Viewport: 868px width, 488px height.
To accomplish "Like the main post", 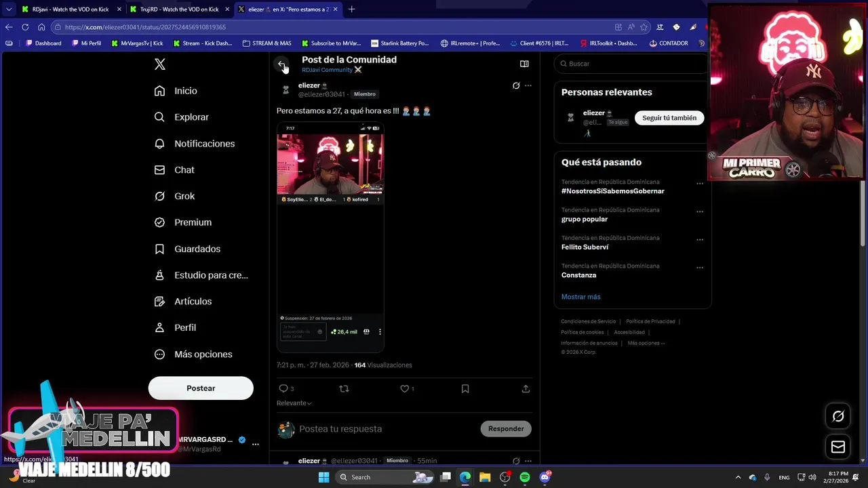I will (x=407, y=388).
